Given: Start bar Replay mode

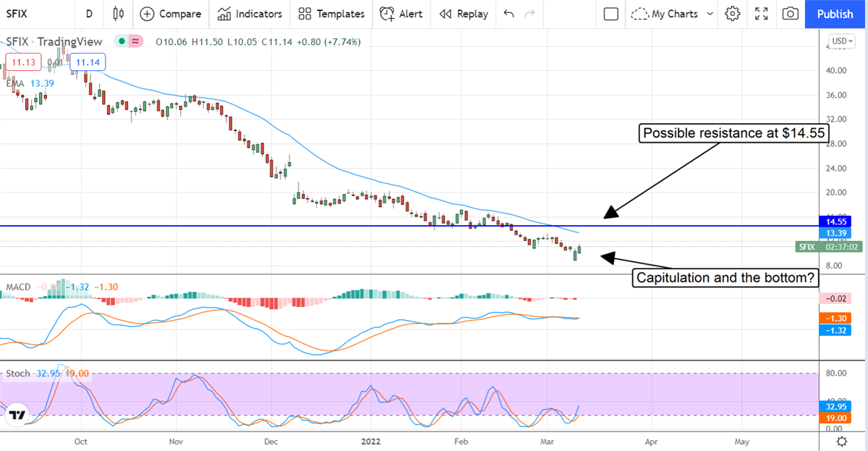Looking at the screenshot, I should point(464,14).
